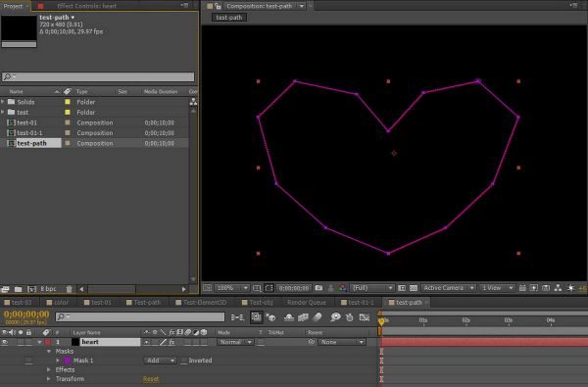Create a new composition from Project panel

[x=32, y=289]
